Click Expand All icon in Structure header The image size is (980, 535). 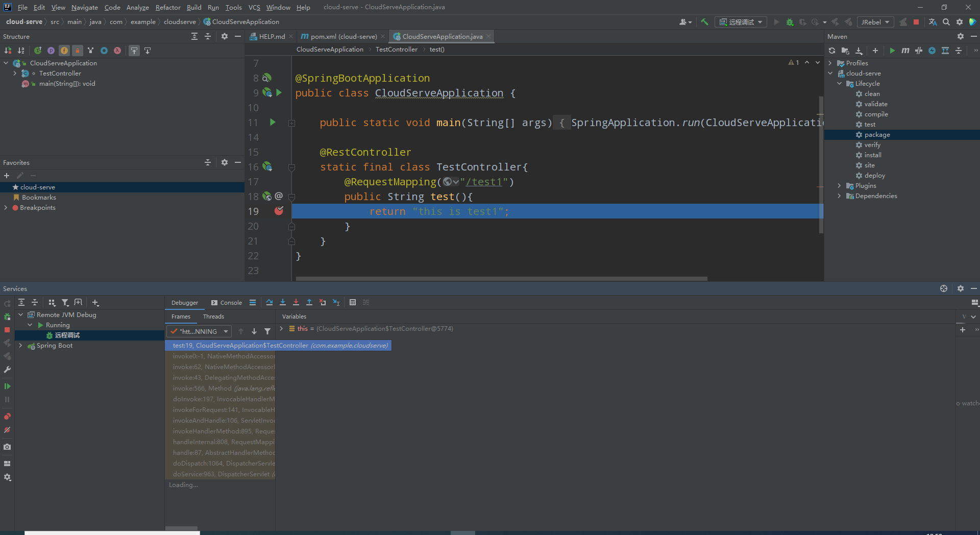194,36
